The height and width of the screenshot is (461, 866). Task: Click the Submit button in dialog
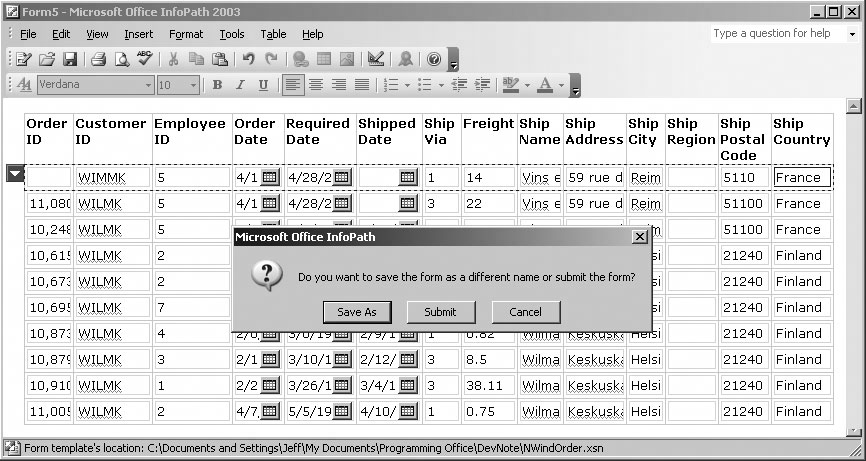point(440,312)
